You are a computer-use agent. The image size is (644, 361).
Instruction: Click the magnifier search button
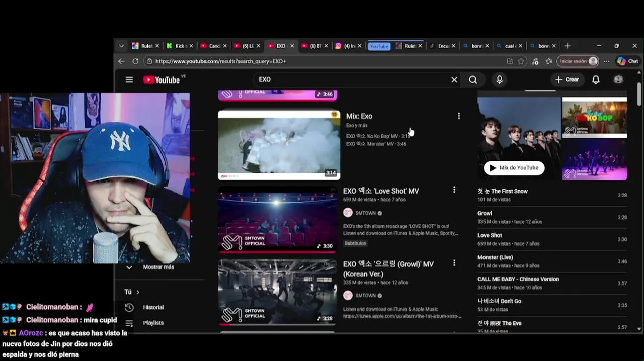pyautogui.click(x=473, y=79)
